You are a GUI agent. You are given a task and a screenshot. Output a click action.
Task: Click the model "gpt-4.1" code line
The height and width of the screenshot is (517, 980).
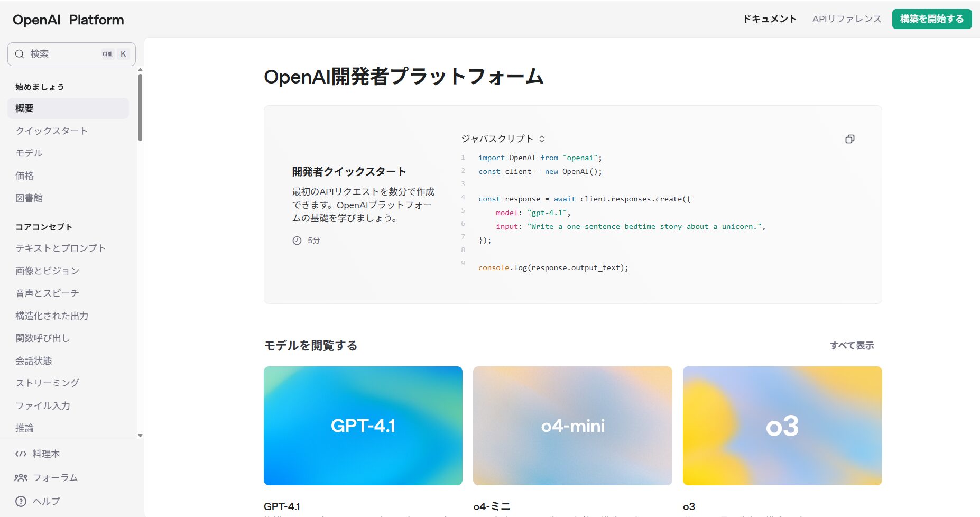(x=533, y=213)
